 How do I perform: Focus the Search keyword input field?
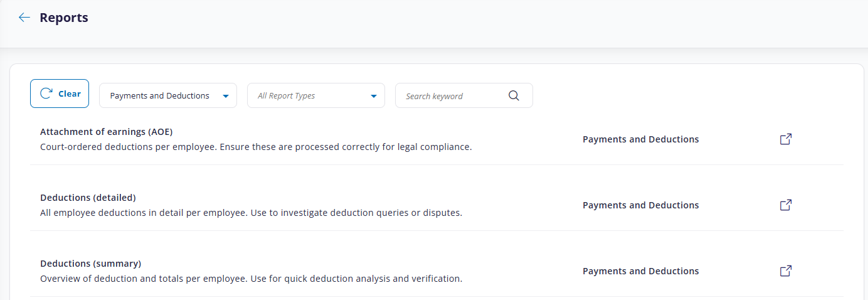pos(452,96)
